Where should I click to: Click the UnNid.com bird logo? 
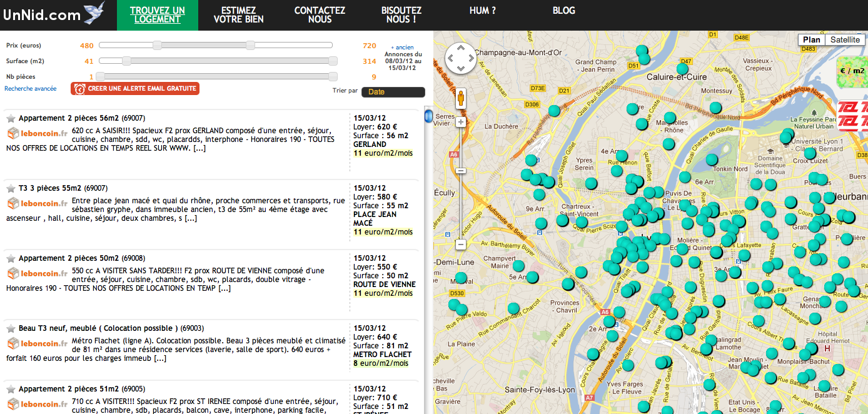pos(94,13)
